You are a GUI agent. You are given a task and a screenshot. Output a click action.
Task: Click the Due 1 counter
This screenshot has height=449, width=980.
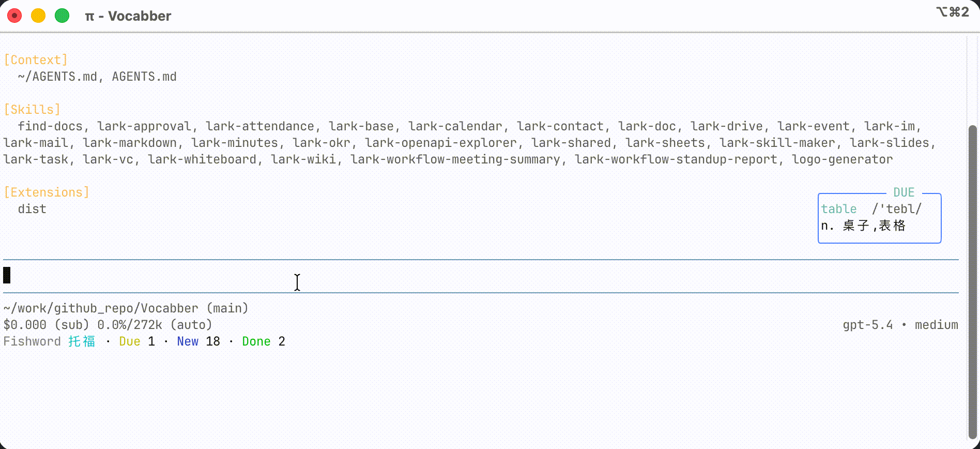[137, 341]
